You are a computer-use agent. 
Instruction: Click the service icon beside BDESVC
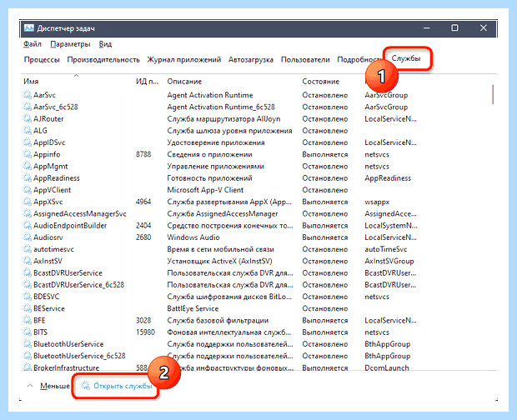pos(28,297)
